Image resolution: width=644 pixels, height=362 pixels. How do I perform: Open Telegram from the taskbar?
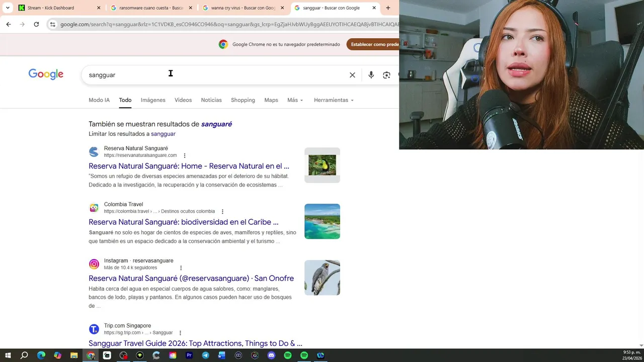[205, 355]
